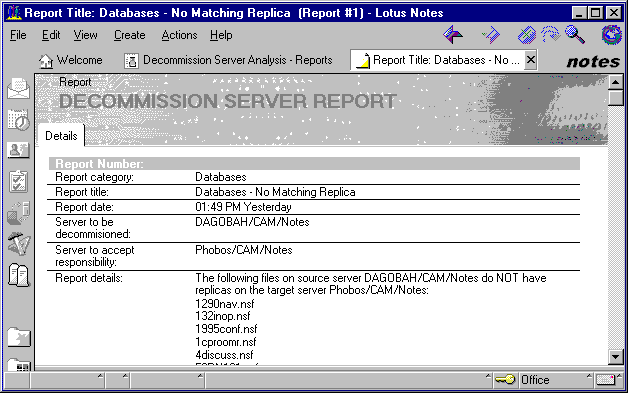Click the Go Forward navigation arrow icon

(x=491, y=35)
